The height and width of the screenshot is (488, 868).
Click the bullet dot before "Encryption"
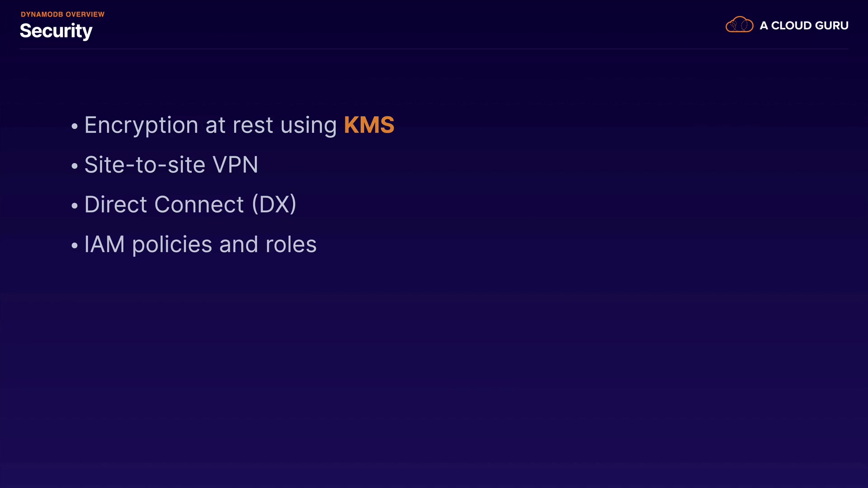pyautogui.click(x=75, y=127)
